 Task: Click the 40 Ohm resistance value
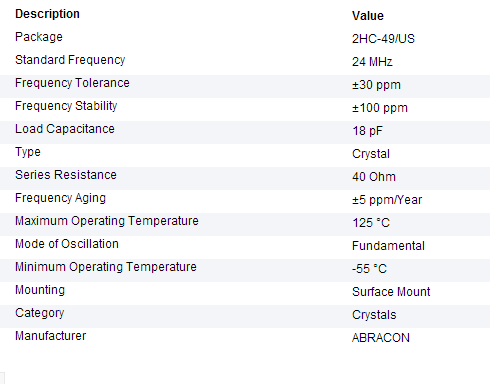point(374,177)
